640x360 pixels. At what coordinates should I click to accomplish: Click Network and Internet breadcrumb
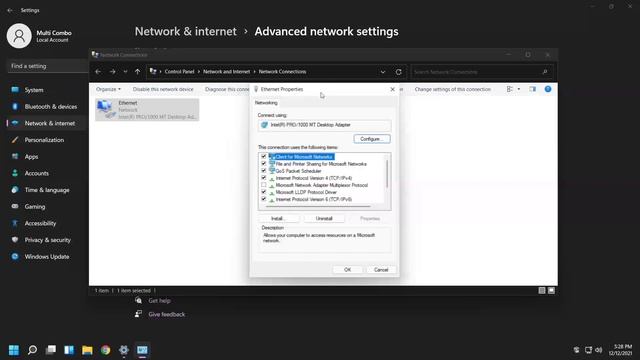tap(226, 71)
